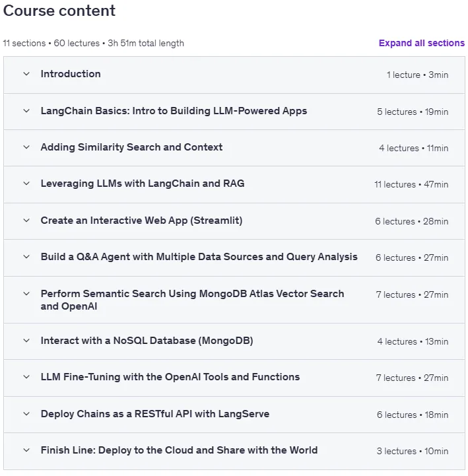The image size is (468, 476).
Task: Select Leveraging LLMs with LangChain and RAG title
Action: [x=143, y=184]
